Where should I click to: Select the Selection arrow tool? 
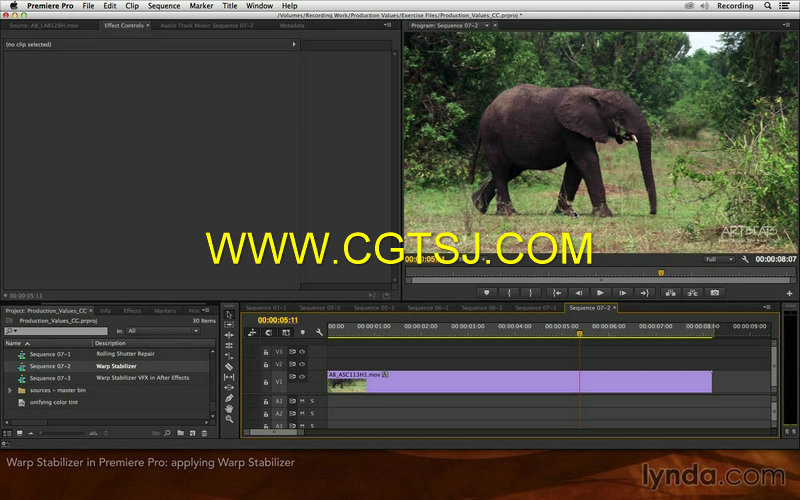(x=229, y=314)
